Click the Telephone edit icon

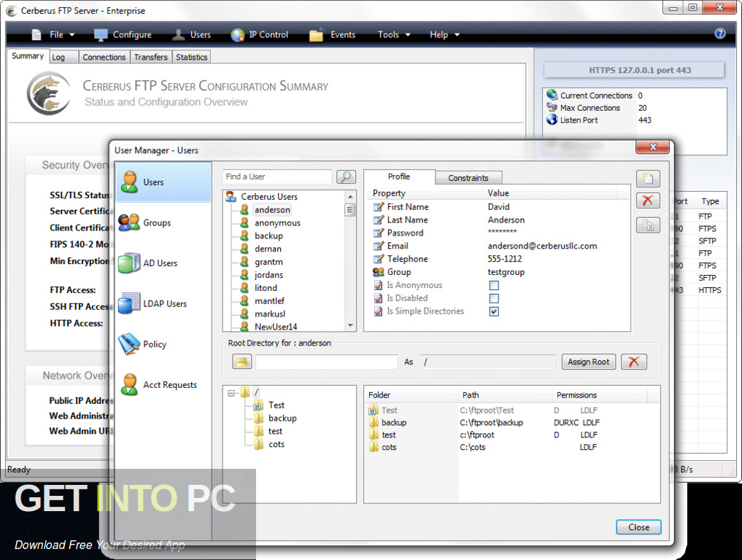click(x=379, y=259)
